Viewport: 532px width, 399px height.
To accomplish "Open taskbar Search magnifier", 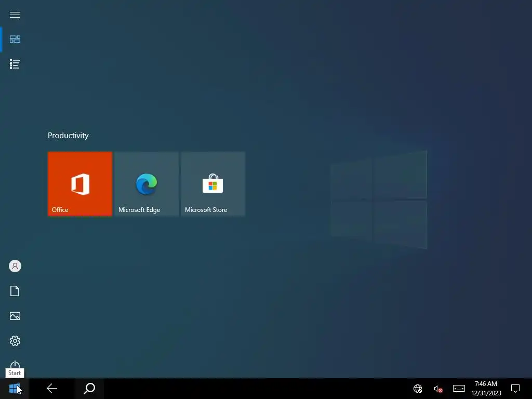I will pos(89,389).
